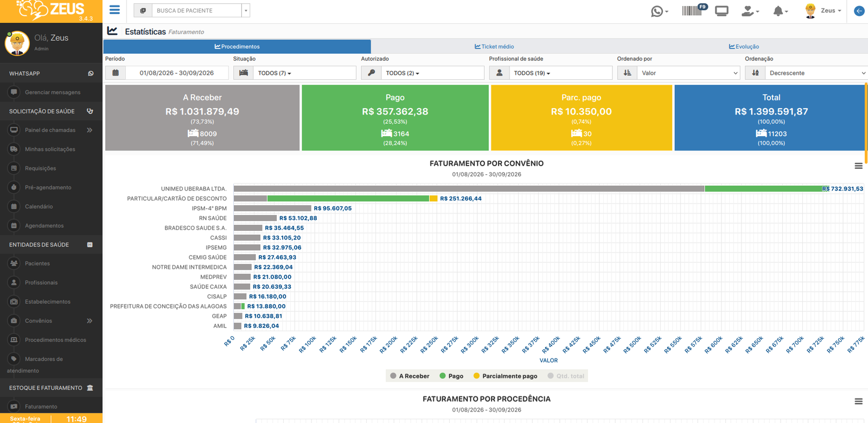This screenshot has height=423, width=868.
Task: Open Gerenciar mensagens in sidebar
Action: point(52,92)
